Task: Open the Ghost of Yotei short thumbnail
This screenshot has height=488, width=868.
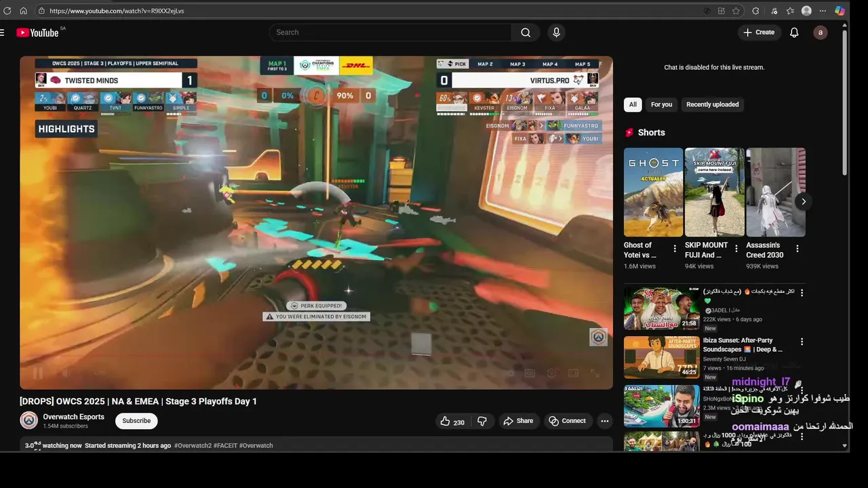Action: point(654,192)
